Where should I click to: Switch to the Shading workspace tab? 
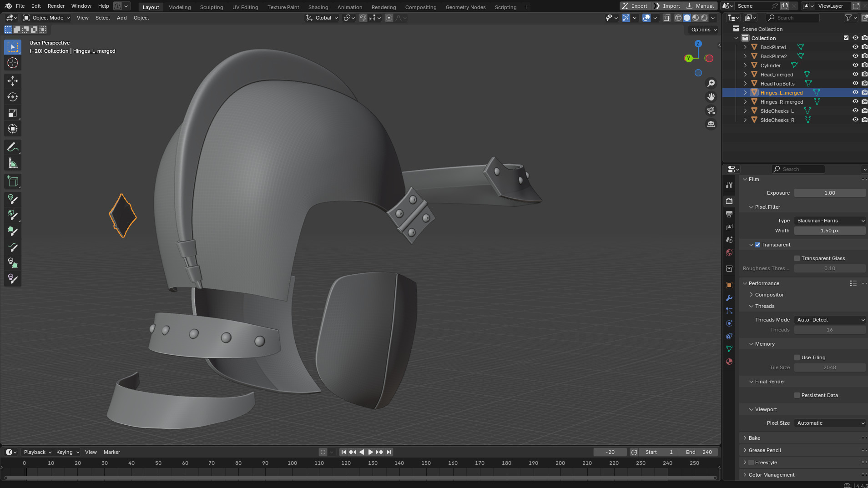click(318, 7)
